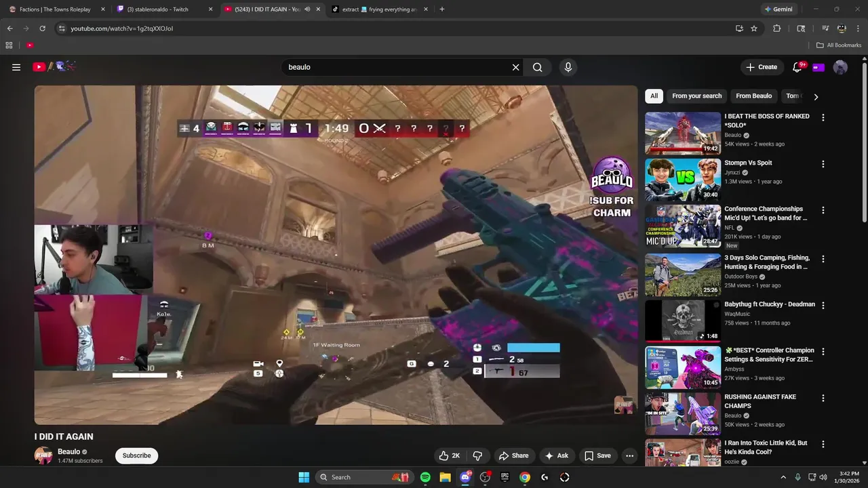
Task: Open the YouTube account avatar menu
Action: pyautogui.click(x=840, y=67)
